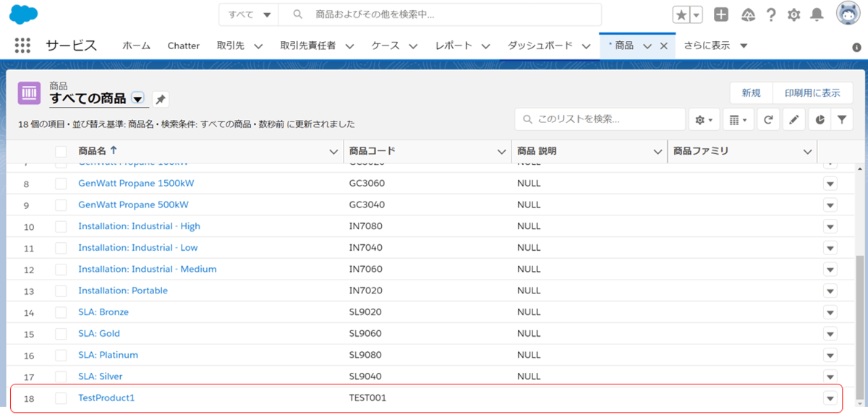Open the レポート tab
This screenshot has height=417, width=868.
coord(454,46)
